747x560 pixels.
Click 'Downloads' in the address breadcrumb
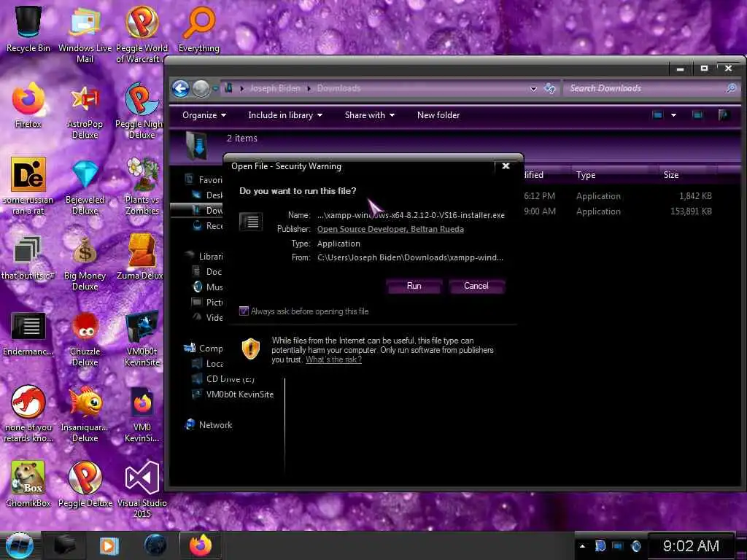click(338, 88)
